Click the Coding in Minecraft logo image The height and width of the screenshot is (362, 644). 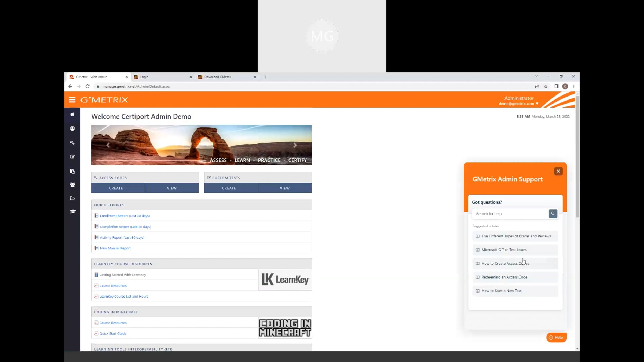pyautogui.click(x=285, y=328)
